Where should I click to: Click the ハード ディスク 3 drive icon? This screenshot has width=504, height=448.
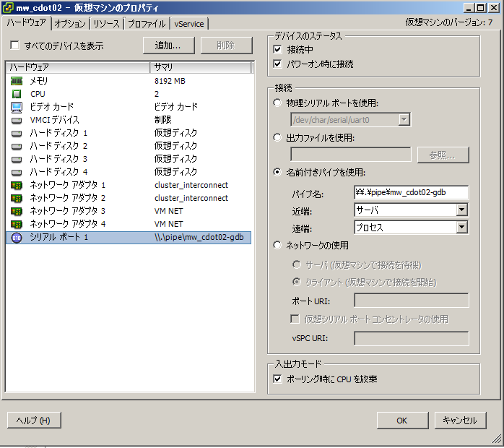click(17, 159)
